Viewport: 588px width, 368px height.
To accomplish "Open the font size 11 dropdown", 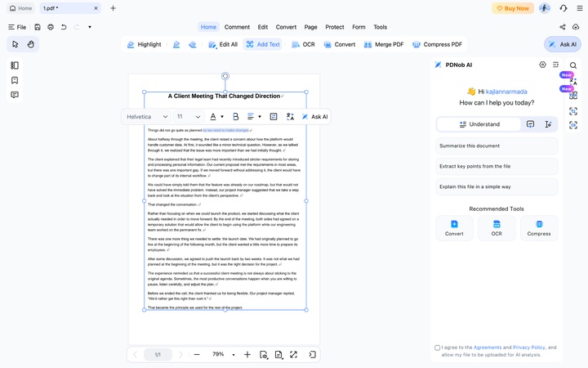I will click(x=189, y=117).
